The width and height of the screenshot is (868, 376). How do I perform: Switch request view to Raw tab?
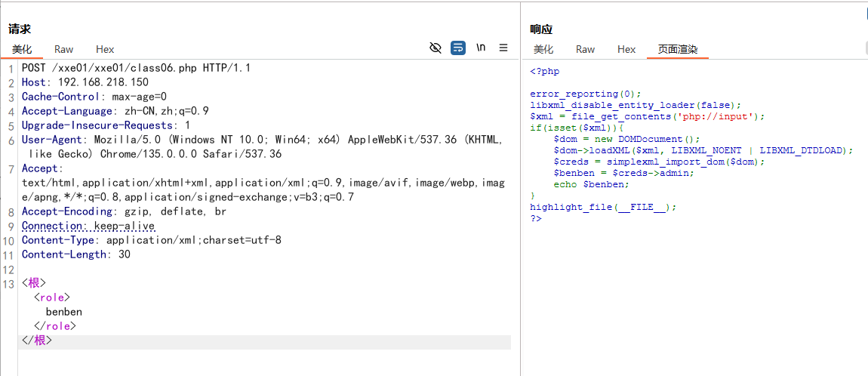tap(64, 49)
